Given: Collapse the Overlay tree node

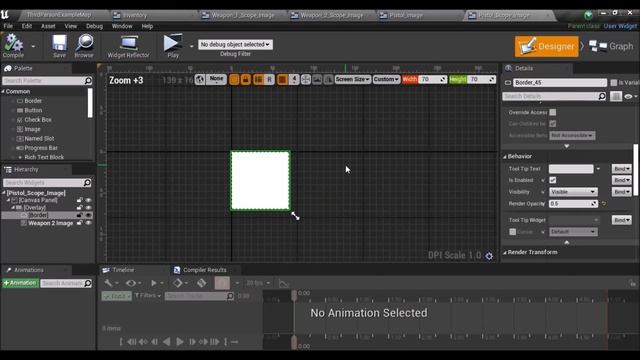Looking at the screenshot, I should pos(13,208).
